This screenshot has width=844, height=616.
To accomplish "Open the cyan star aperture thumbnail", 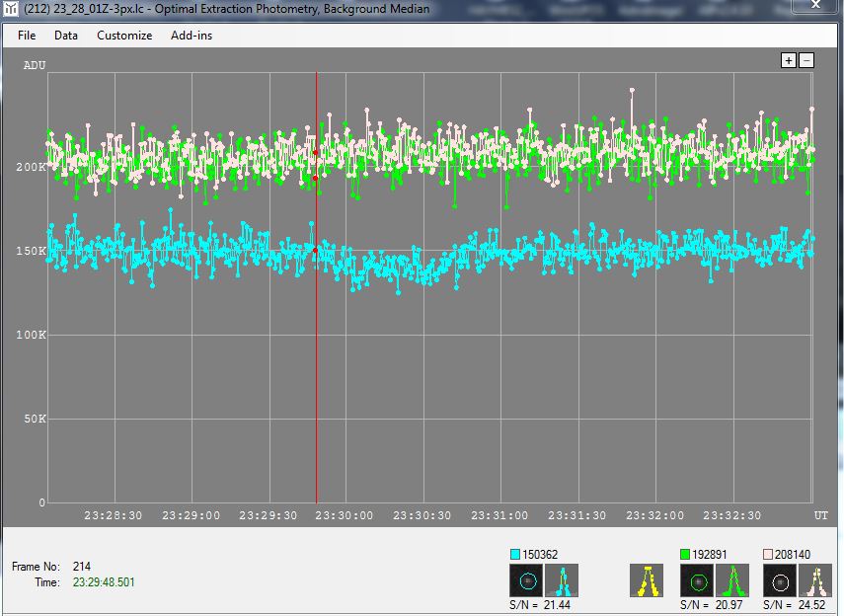I will point(526,580).
